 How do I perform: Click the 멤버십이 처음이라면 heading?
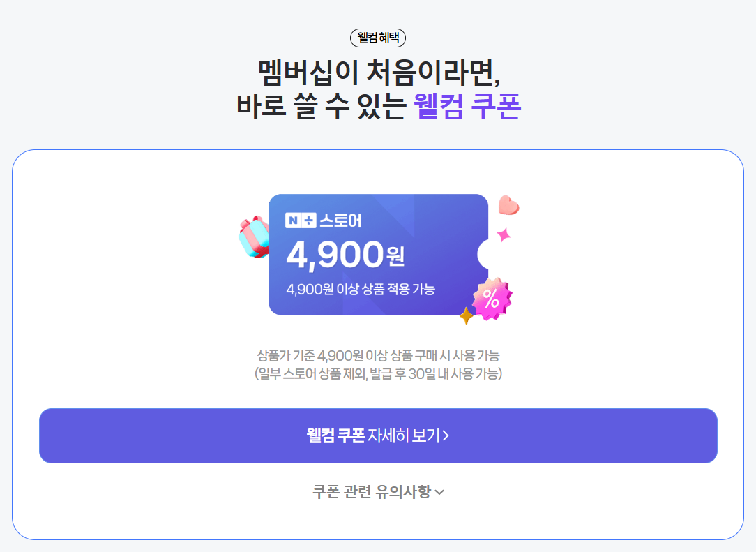(x=378, y=71)
